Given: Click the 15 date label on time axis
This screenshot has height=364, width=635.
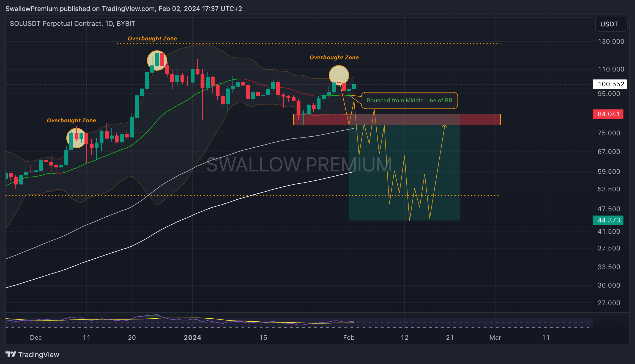Looking at the screenshot, I should (x=263, y=338).
